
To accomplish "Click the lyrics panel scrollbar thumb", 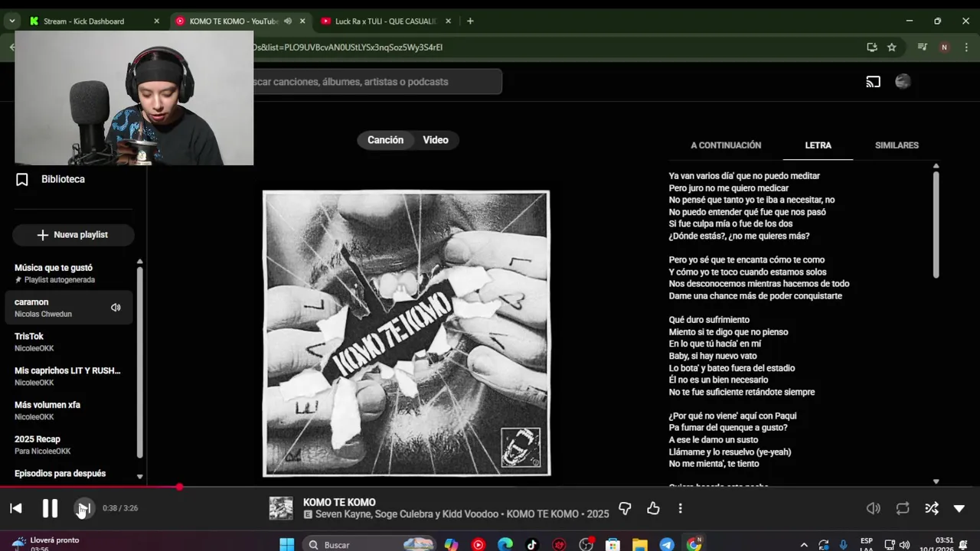I will [x=936, y=225].
